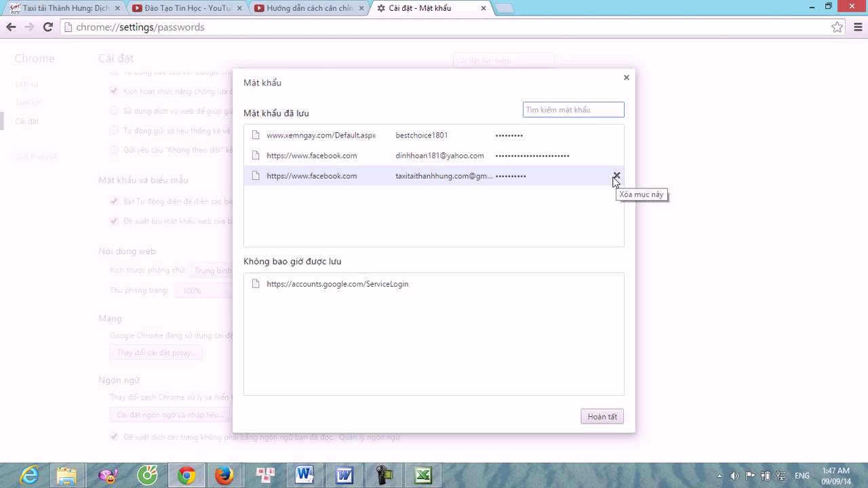Close the Cài đặt - Mật khẩu tab

click(484, 8)
